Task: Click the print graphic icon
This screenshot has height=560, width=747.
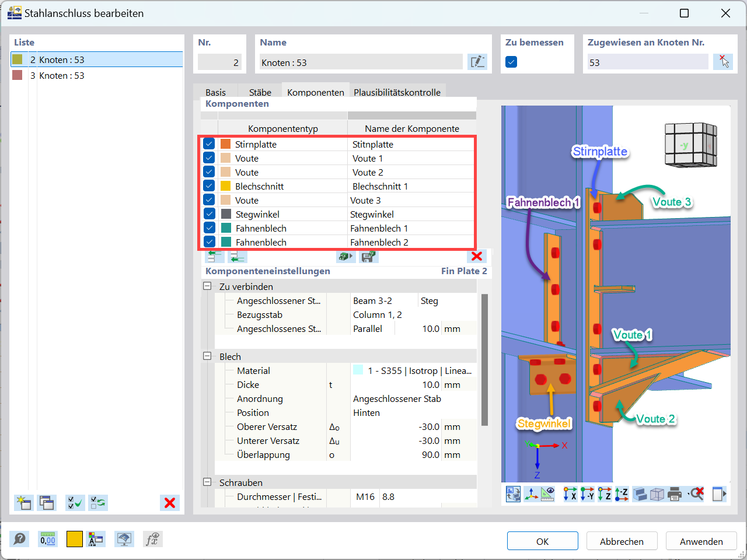Action: point(675,494)
